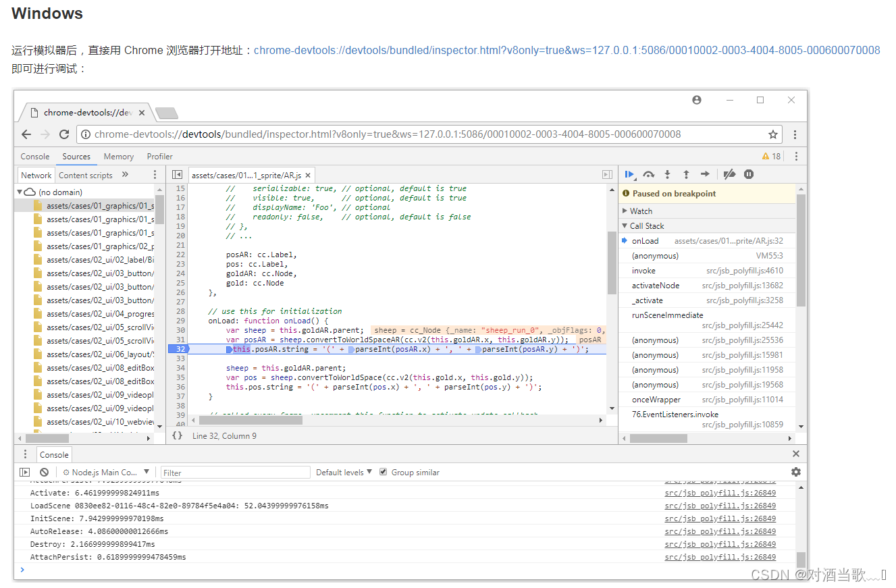Show the console sidebar icon
This screenshot has height=588, width=896.
25,473
